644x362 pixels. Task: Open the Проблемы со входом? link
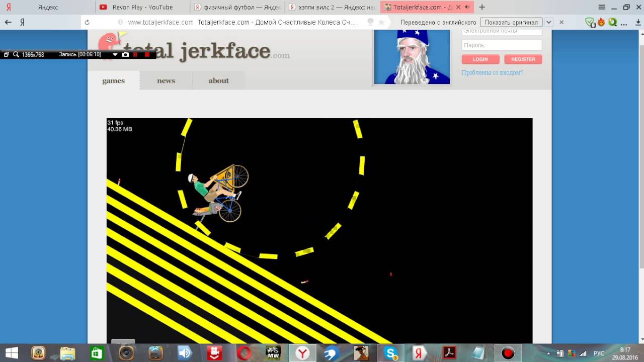[492, 73]
